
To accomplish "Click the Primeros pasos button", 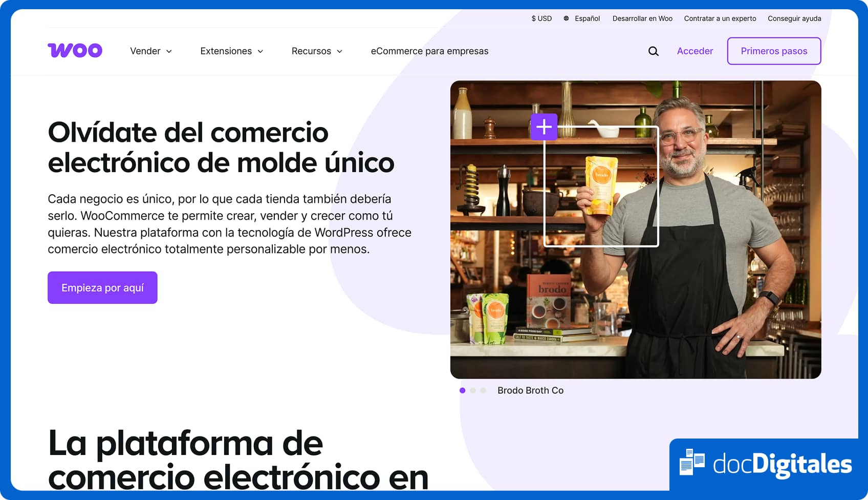I will tap(774, 51).
